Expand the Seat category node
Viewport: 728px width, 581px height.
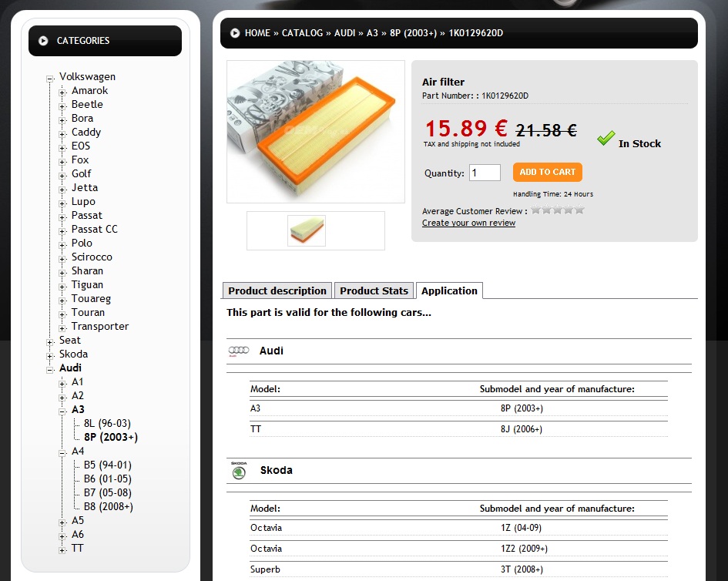pyautogui.click(x=49, y=342)
